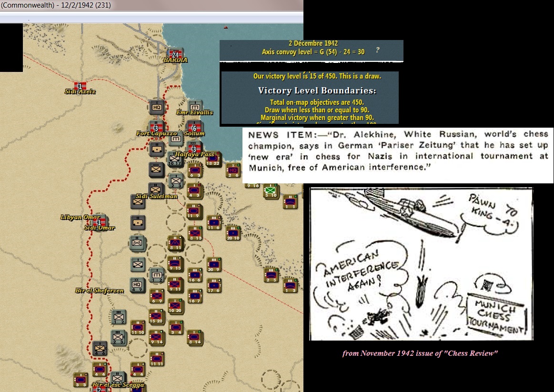
Task: Click 'Our victory level is 15 of 450' text
Action: coord(317,76)
